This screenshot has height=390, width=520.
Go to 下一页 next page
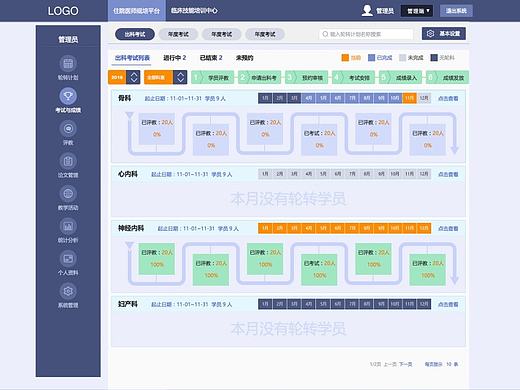pyautogui.click(x=406, y=364)
